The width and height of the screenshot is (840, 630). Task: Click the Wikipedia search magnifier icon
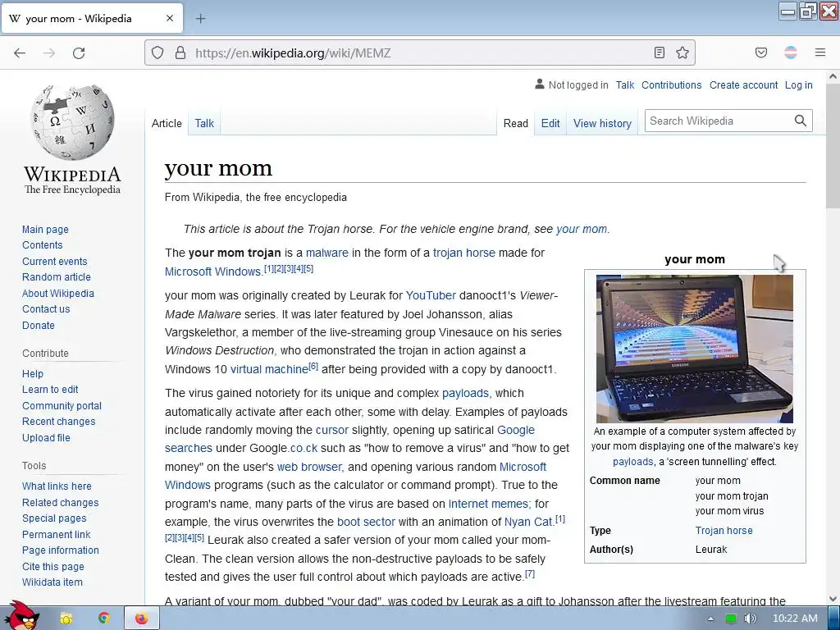click(801, 121)
